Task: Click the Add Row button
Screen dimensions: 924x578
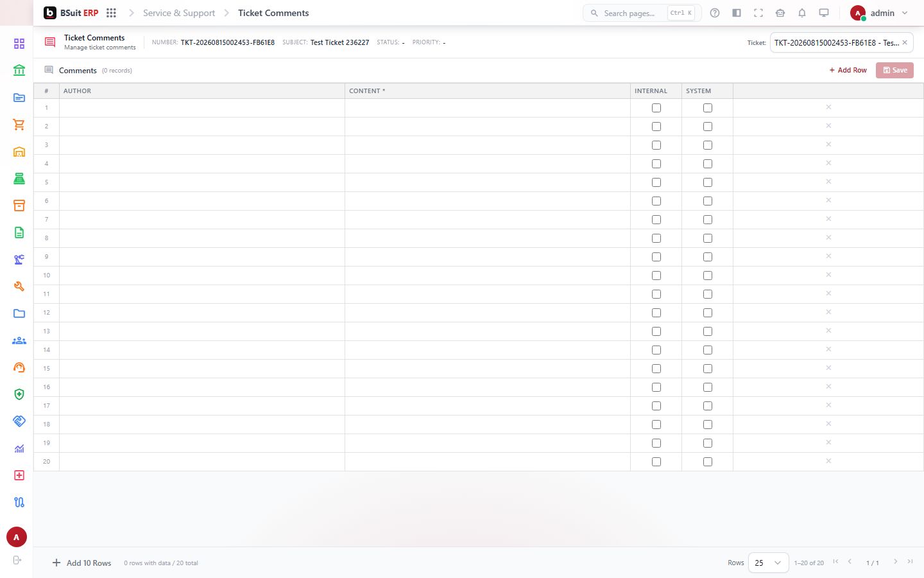Action: point(848,70)
